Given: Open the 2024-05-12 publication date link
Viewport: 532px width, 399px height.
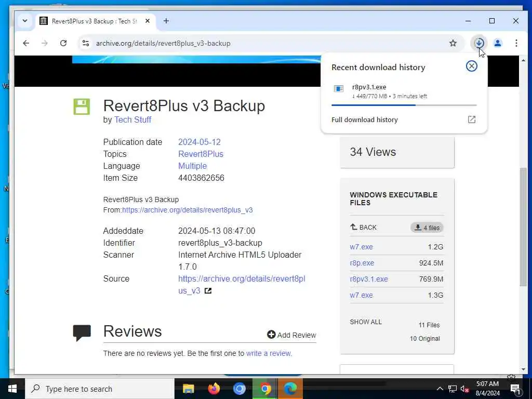Looking at the screenshot, I should tap(199, 142).
